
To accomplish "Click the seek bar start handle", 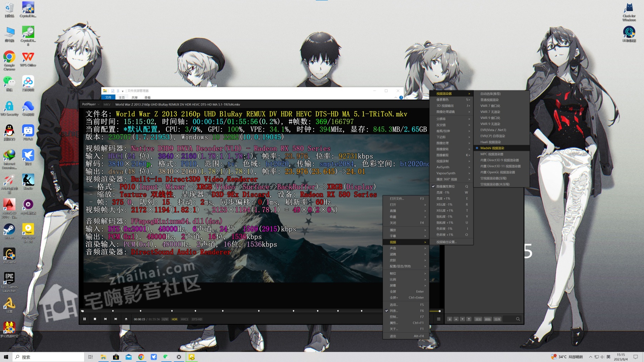I will click(x=83, y=311).
